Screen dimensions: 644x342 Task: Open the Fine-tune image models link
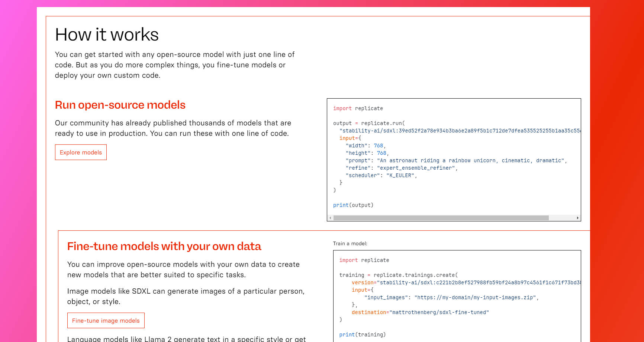tap(106, 320)
